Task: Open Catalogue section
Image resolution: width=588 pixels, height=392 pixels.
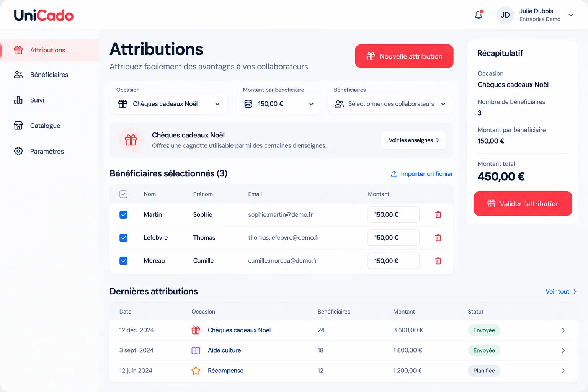Action: click(50, 126)
